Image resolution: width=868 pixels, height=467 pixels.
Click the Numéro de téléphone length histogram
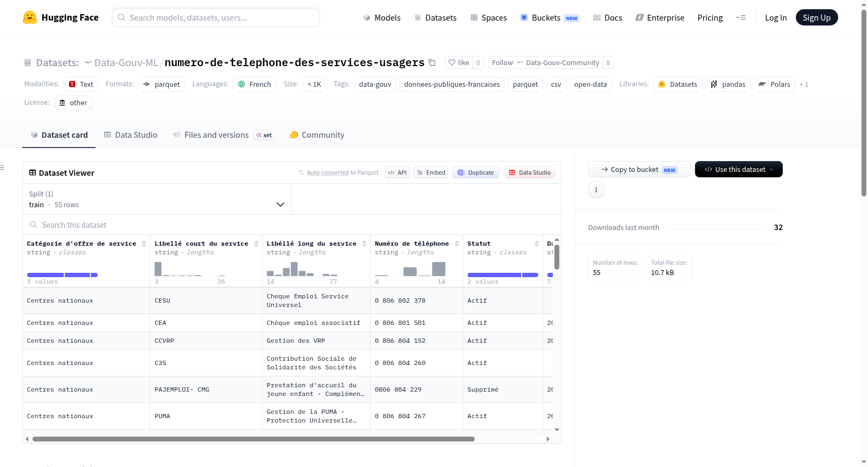pos(410,269)
